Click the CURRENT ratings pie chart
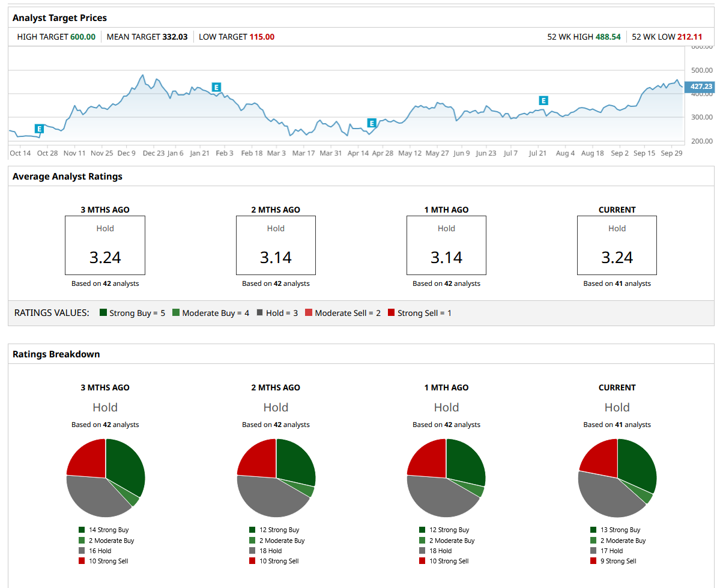Image resolution: width=717 pixels, height=588 pixels. coord(617,478)
